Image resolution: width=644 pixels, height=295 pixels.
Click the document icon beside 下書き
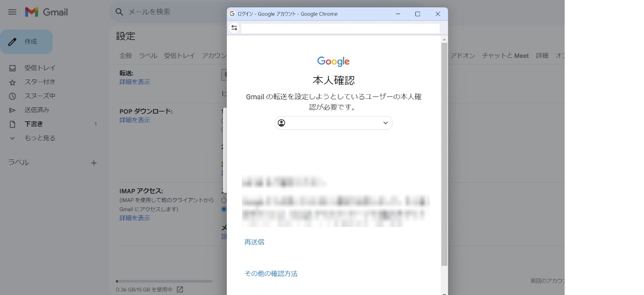12,124
